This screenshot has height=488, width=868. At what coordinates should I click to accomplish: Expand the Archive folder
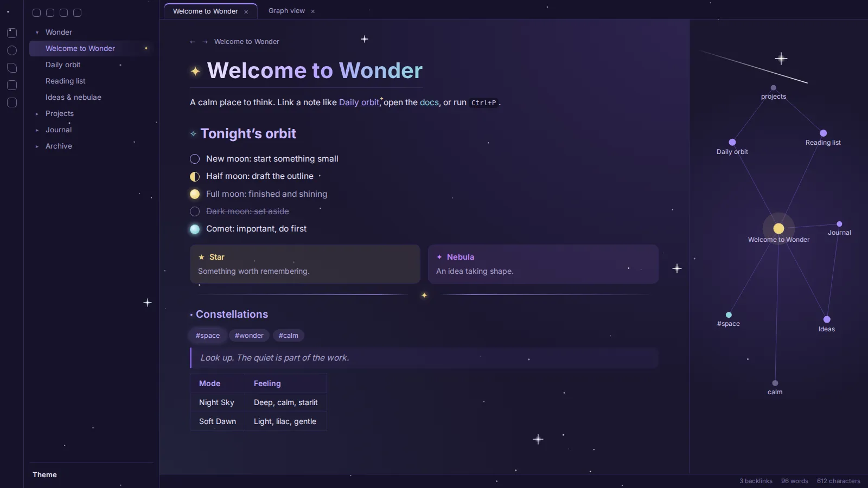point(37,146)
